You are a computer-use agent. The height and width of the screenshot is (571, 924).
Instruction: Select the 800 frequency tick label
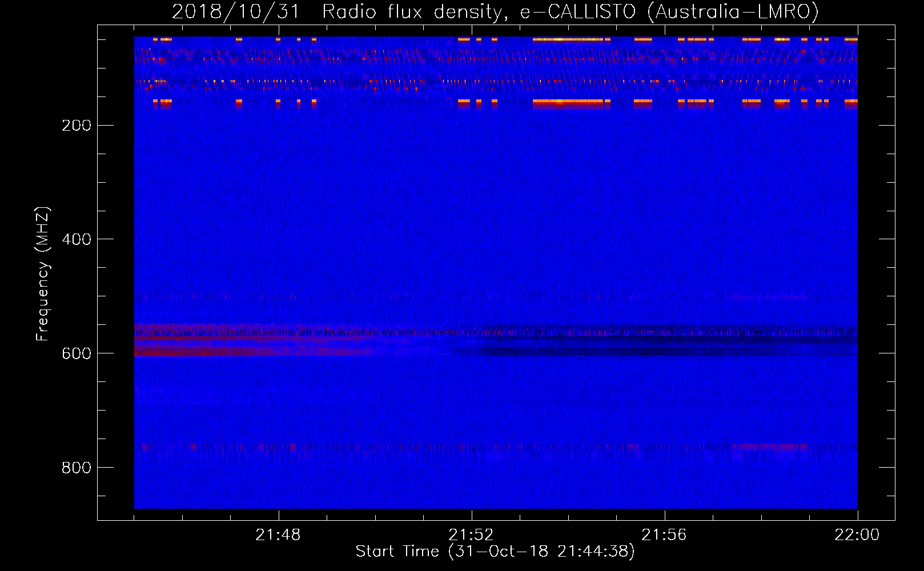click(77, 468)
